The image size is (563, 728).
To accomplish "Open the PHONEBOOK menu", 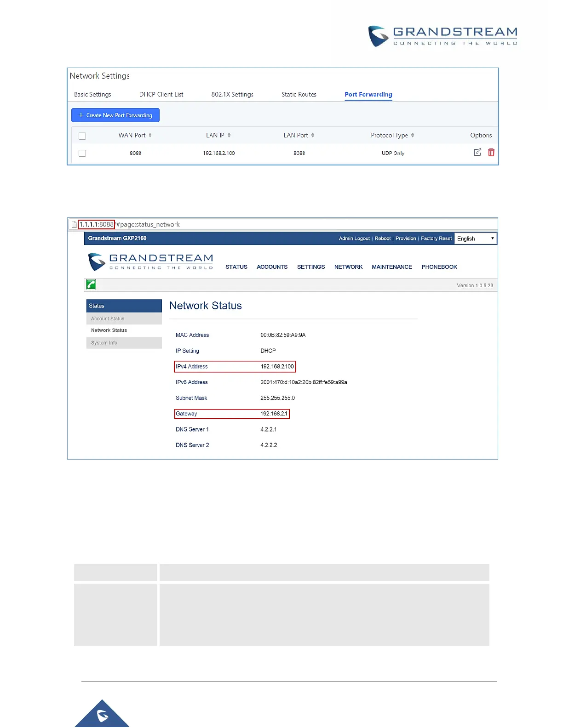I will [x=439, y=267].
